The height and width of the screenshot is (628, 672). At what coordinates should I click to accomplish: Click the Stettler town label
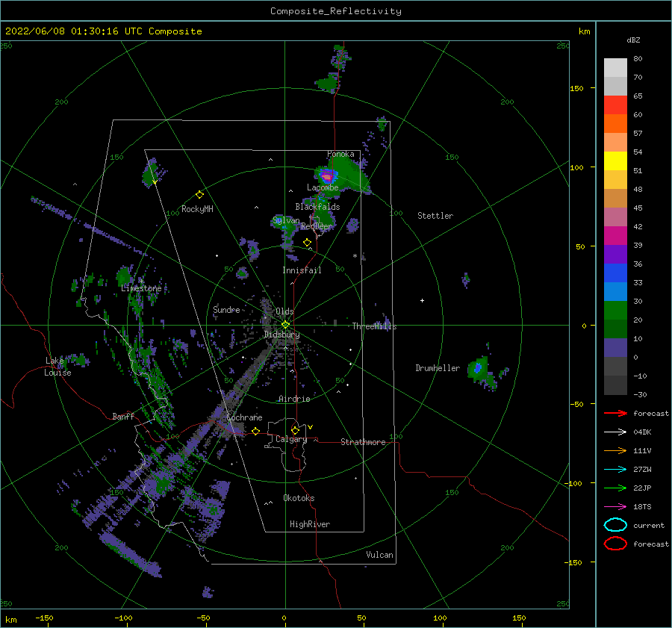(435, 216)
